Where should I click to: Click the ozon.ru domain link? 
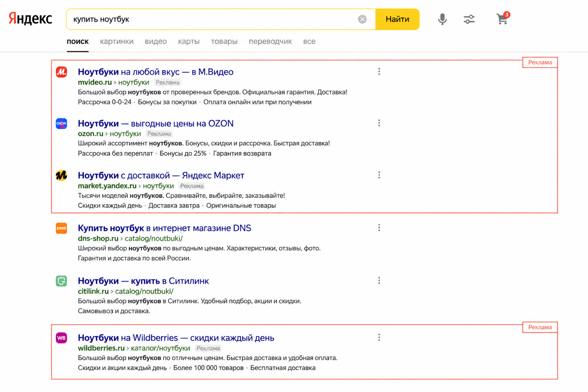point(90,134)
